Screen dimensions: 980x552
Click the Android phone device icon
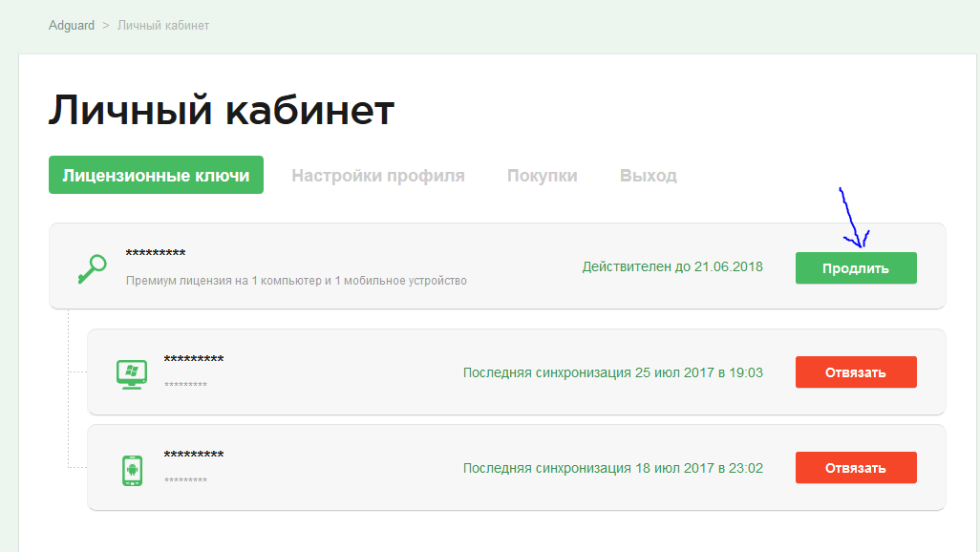click(132, 470)
